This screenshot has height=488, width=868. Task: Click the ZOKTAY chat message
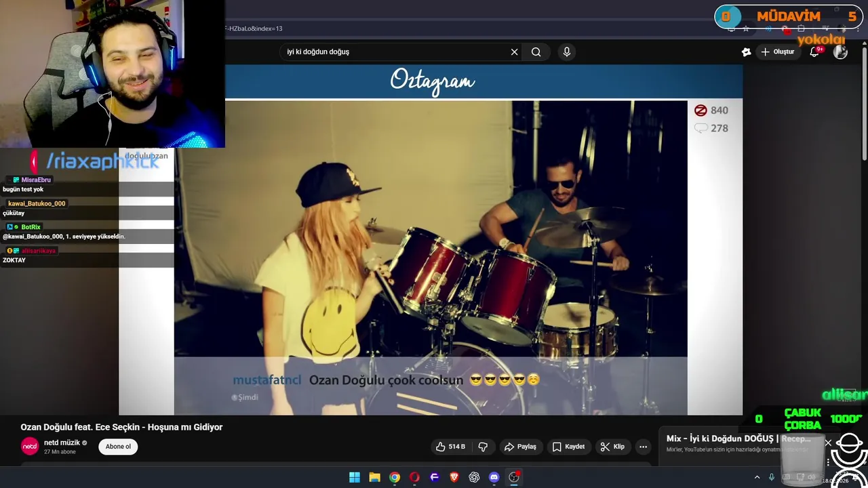pos(14,260)
